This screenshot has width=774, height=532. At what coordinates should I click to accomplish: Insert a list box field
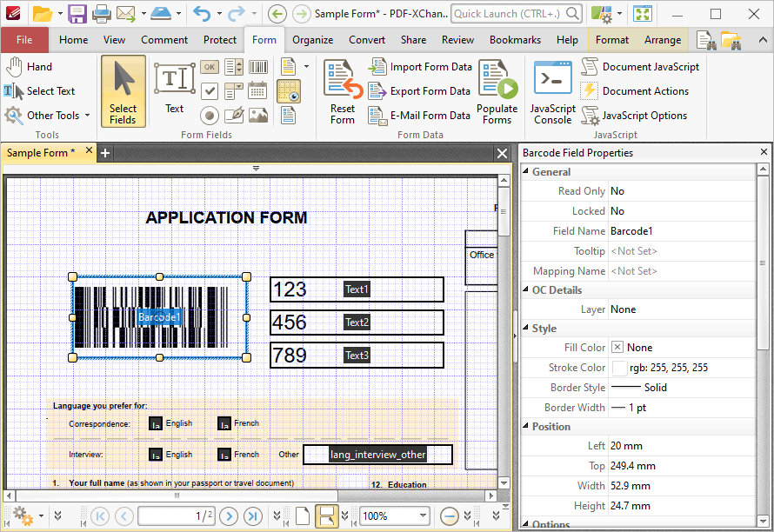[x=234, y=67]
